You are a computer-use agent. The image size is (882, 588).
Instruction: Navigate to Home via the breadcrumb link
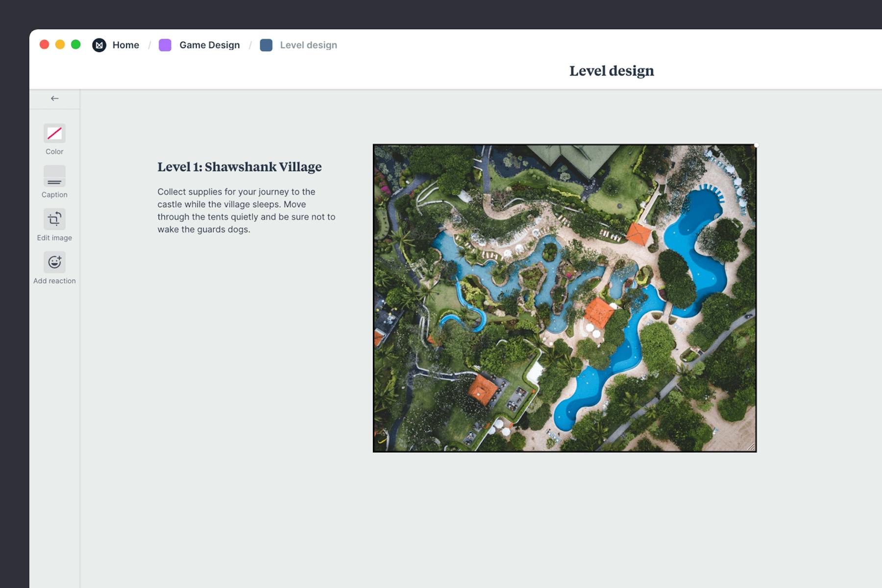tap(125, 45)
